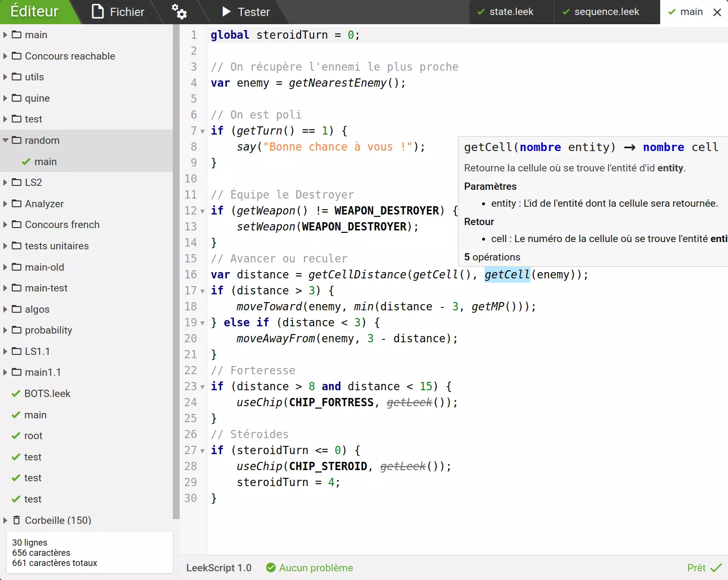Image resolution: width=728 pixels, height=580 pixels.
Task: Fold the code block at line 27
Action: point(202,451)
